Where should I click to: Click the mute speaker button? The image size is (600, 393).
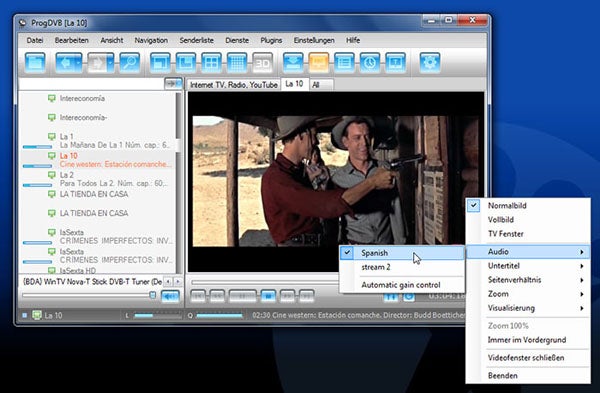170,296
